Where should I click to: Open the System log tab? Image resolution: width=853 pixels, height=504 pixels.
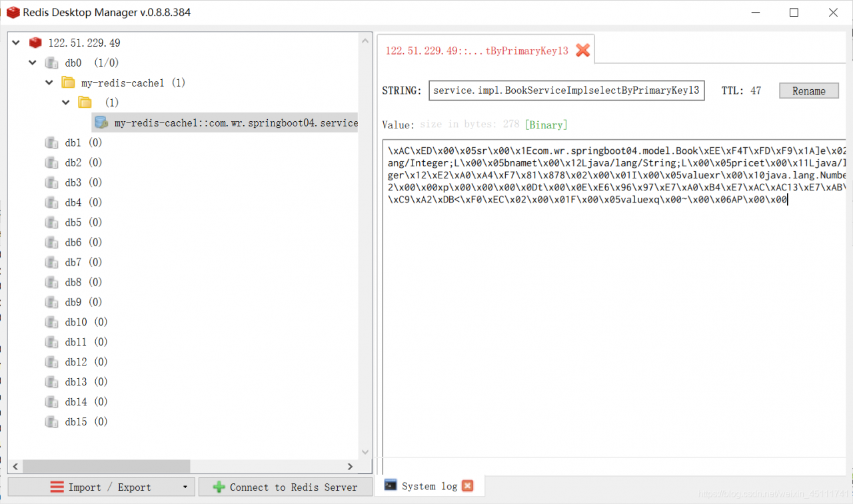pyautogui.click(x=429, y=486)
